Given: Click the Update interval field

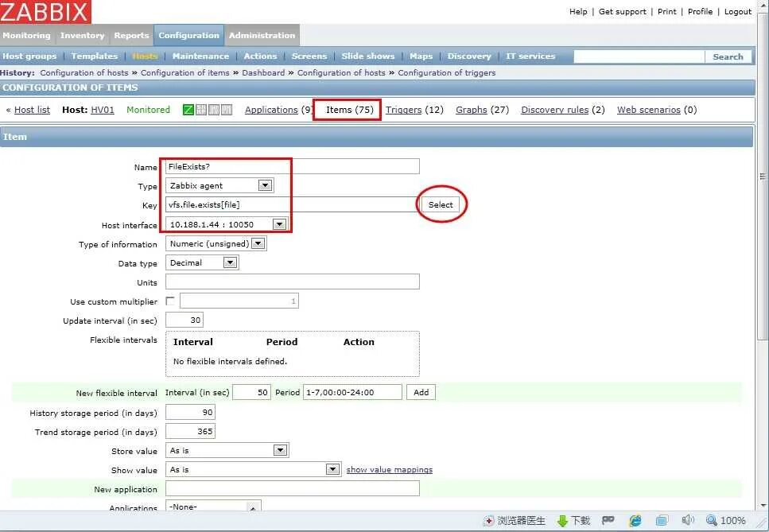Looking at the screenshot, I should point(184,320).
